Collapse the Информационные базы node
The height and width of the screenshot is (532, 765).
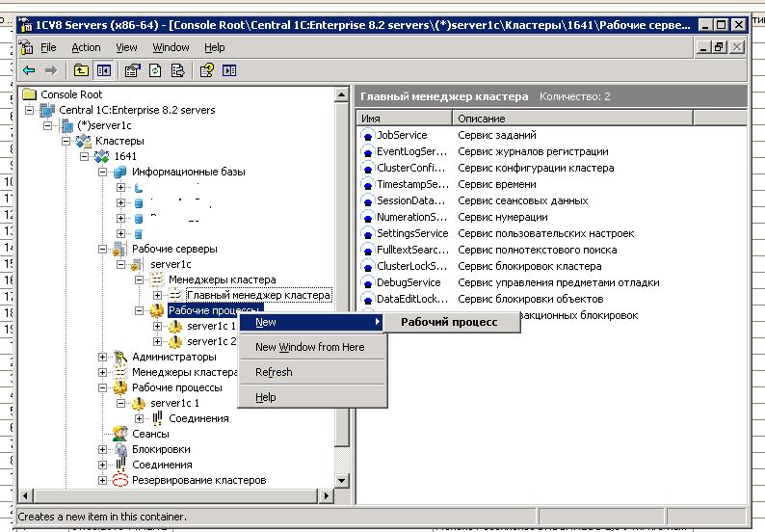pos(102,172)
